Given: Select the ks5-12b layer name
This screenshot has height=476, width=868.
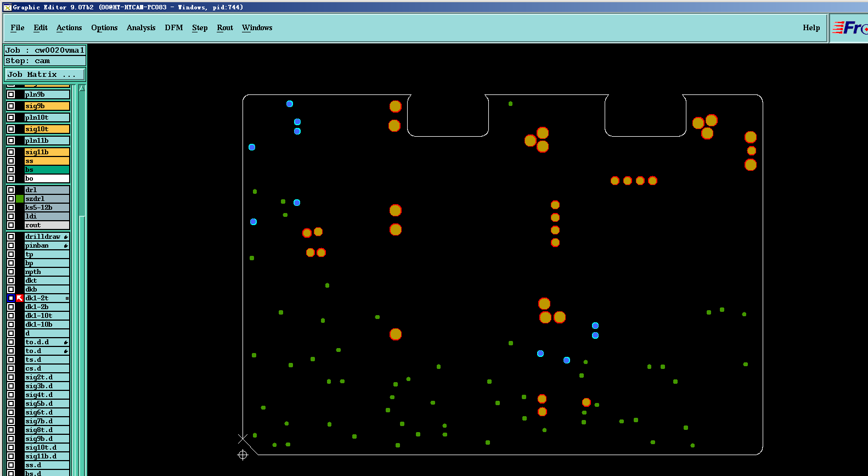Looking at the screenshot, I should click(x=47, y=208).
